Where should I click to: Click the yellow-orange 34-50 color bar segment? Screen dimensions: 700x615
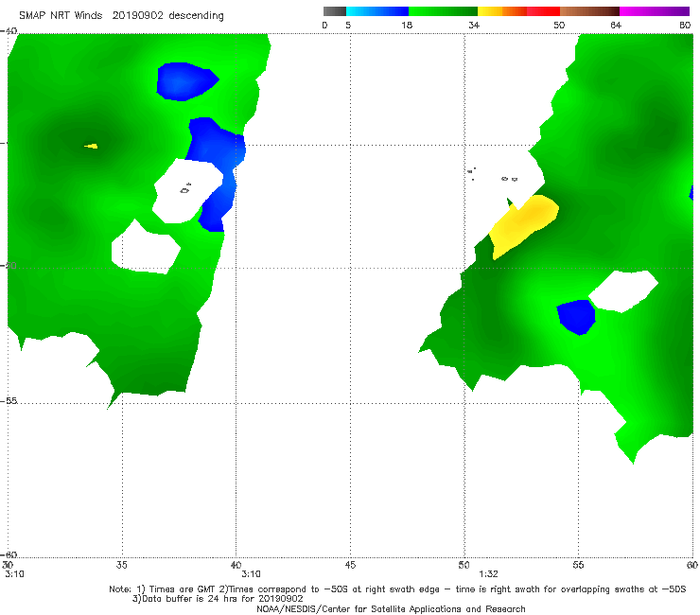tap(518, 11)
